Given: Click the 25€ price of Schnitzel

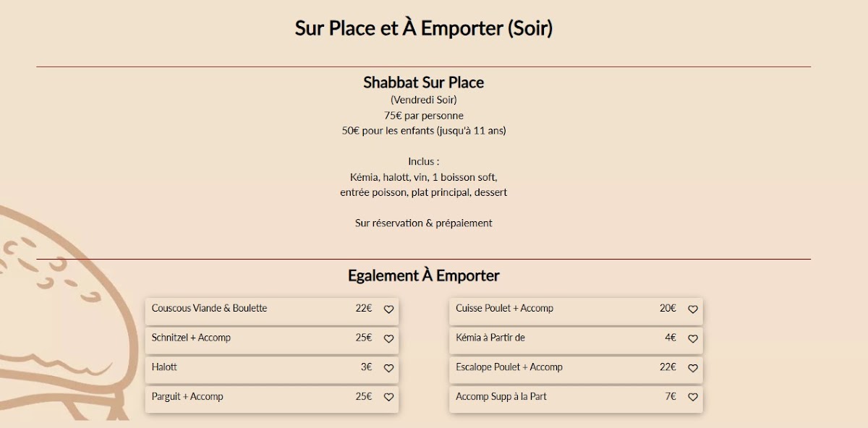Looking at the screenshot, I should (363, 338).
